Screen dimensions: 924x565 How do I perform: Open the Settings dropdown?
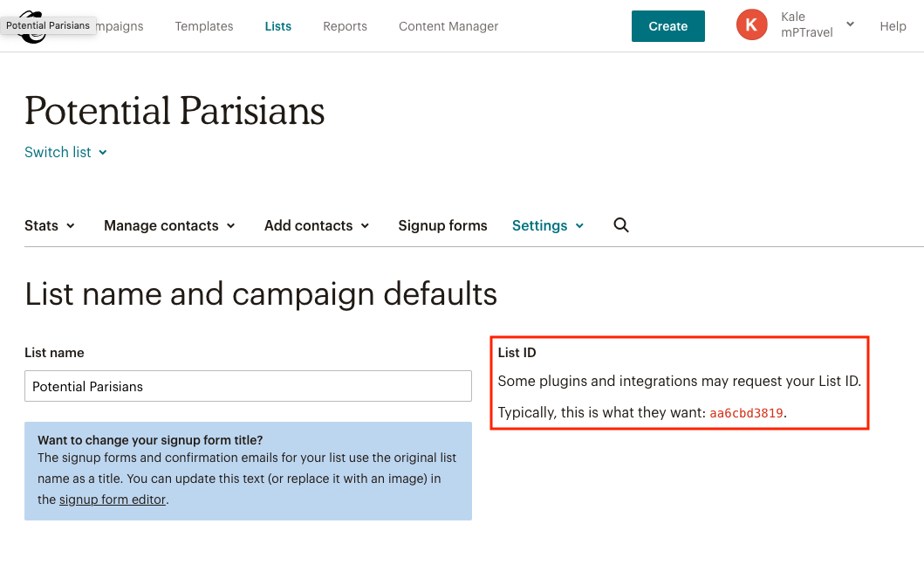coord(547,226)
